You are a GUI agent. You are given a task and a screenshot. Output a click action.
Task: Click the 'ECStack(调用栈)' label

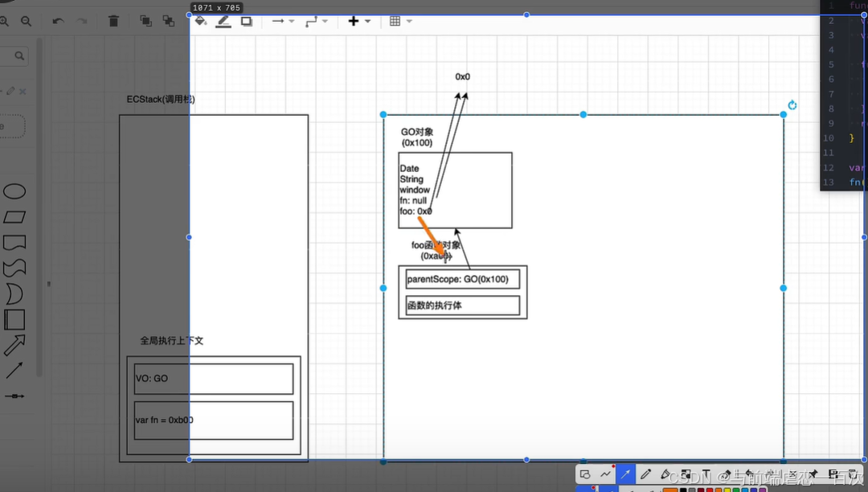tap(161, 99)
